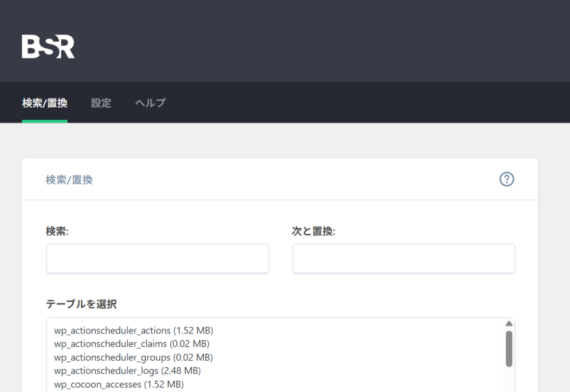This screenshot has width=570, height=392.
Task: Click the scrollbar up arrow in table list
Action: pyautogui.click(x=508, y=324)
